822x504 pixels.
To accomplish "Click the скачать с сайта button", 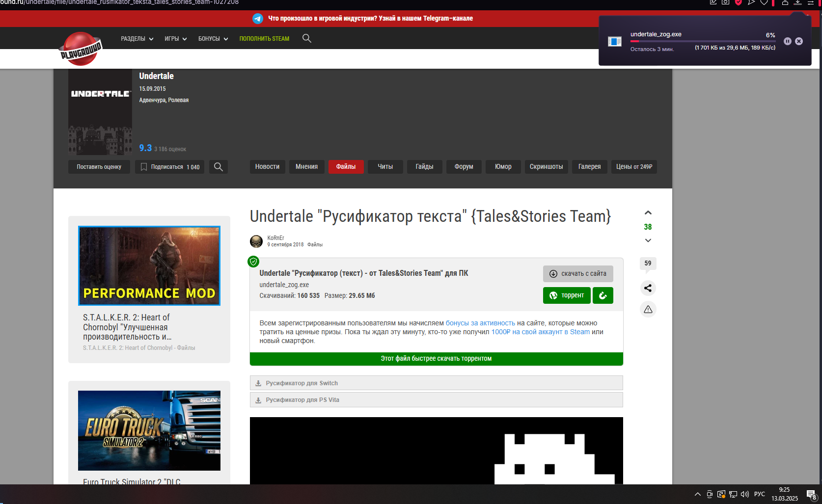I will click(x=578, y=274).
